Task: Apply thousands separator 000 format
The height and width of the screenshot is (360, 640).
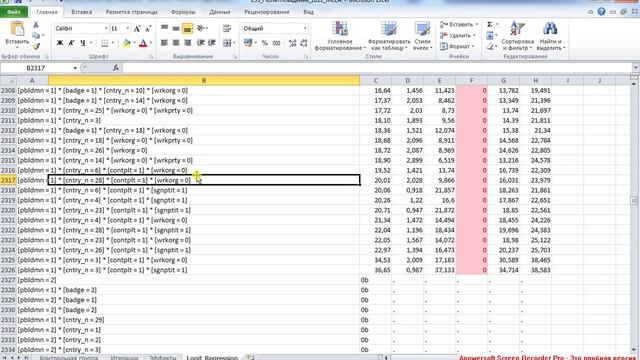Action: 276,42
